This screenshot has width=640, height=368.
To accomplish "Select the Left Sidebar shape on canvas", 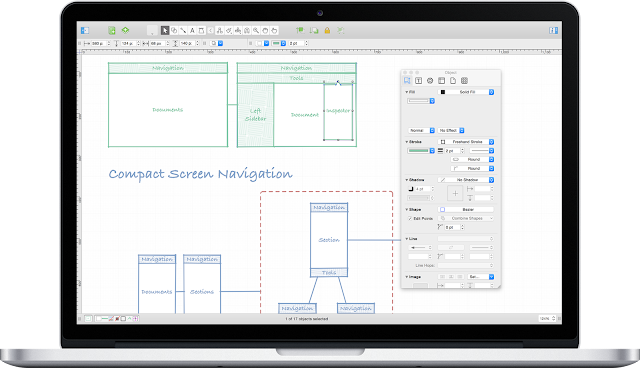I will pyautogui.click(x=256, y=115).
